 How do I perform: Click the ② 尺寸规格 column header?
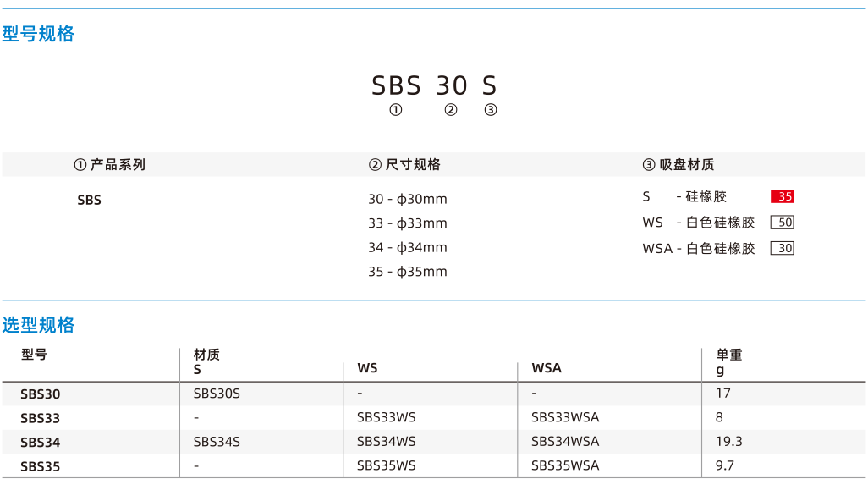[x=404, y=164]
